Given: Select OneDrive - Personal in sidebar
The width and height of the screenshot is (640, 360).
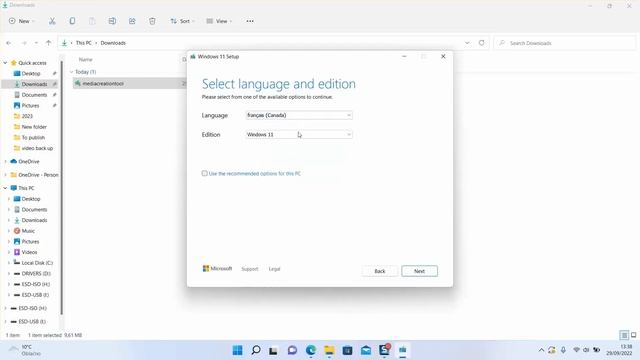Looking at the screenshot, I should coord(38,175).
